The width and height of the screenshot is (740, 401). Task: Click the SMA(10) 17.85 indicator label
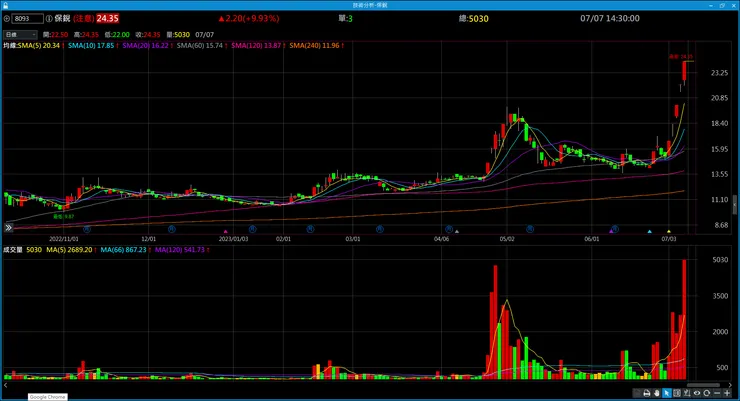[x=91, y=46]
